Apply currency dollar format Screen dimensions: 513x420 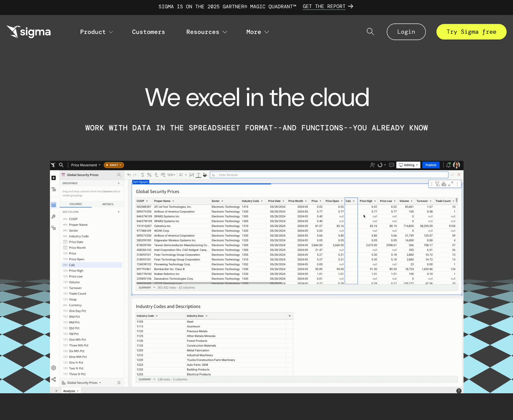pyautogui.click(x=143, y=175)
